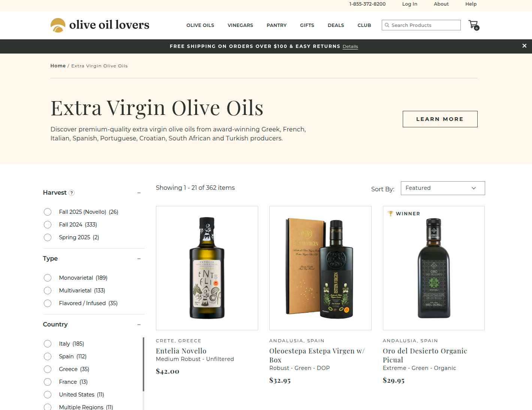532x410 pixels.
Task: Click the Learn More button
Action: [440, 119]
